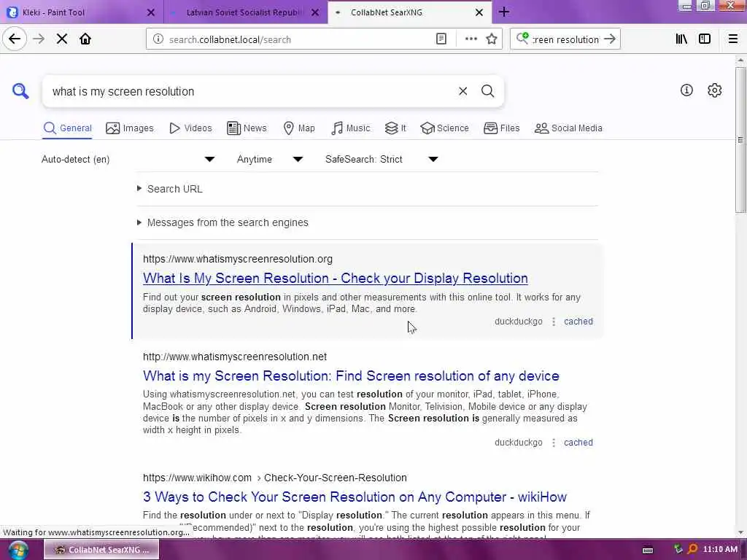Submit search with magnifier button in search field

click(487, 91)
